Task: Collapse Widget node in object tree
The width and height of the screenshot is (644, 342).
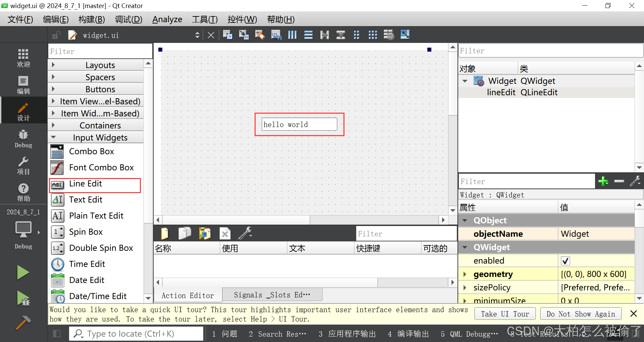Action: pos(465,81)
